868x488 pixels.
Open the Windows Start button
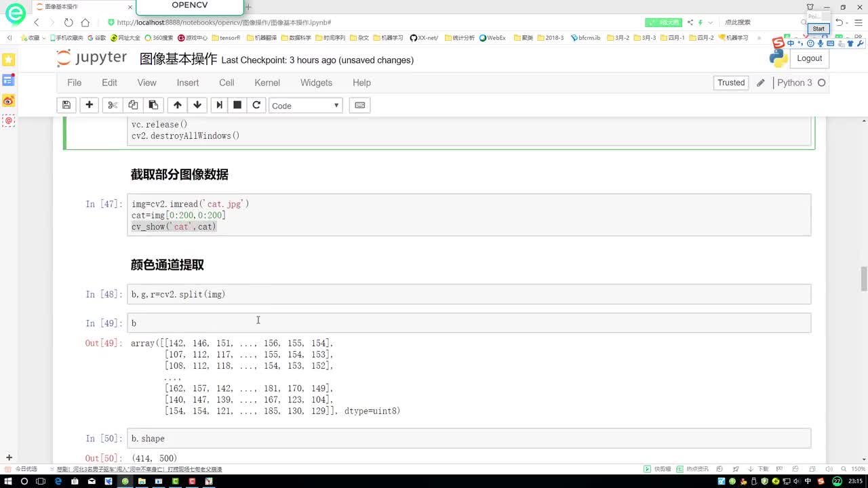7,481
